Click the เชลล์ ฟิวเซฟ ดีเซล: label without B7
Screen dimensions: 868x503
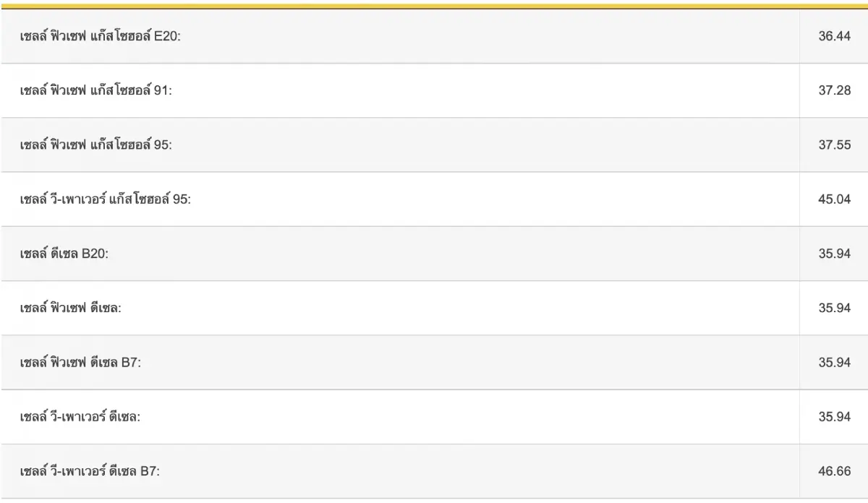click(x=71, y=308)
